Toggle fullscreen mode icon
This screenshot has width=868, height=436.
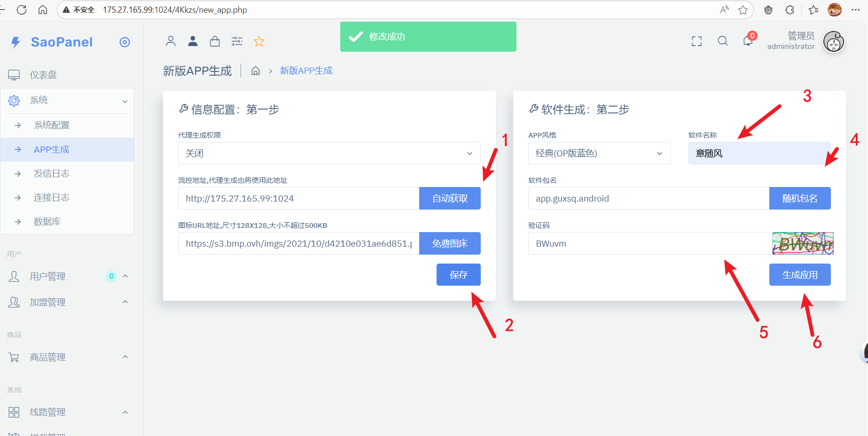[x=696, y=41]
